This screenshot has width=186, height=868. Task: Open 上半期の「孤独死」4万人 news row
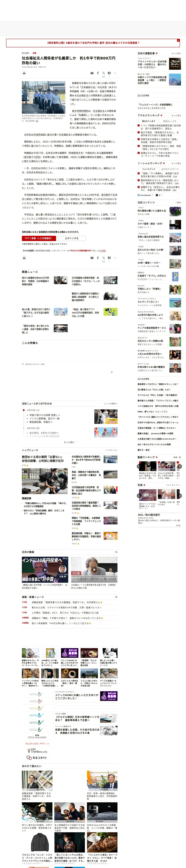[x=65, y=612]
